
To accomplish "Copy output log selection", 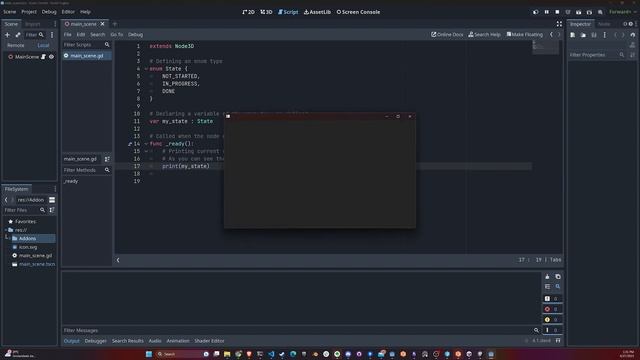I will click(558, 277).
